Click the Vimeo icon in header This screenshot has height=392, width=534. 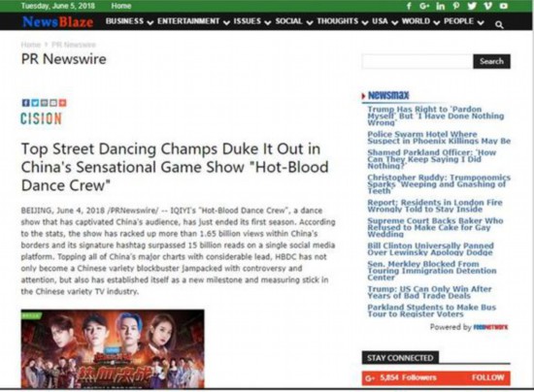(488, 6)
